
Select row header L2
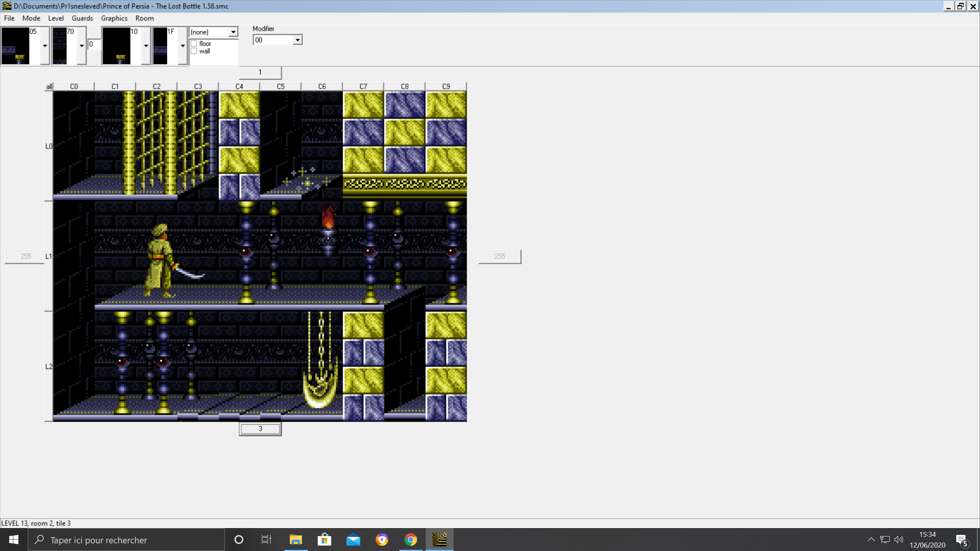pos(49,367)
